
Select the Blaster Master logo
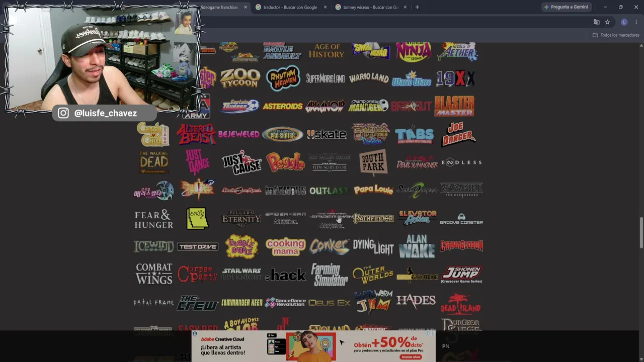(x=454, y=106)
